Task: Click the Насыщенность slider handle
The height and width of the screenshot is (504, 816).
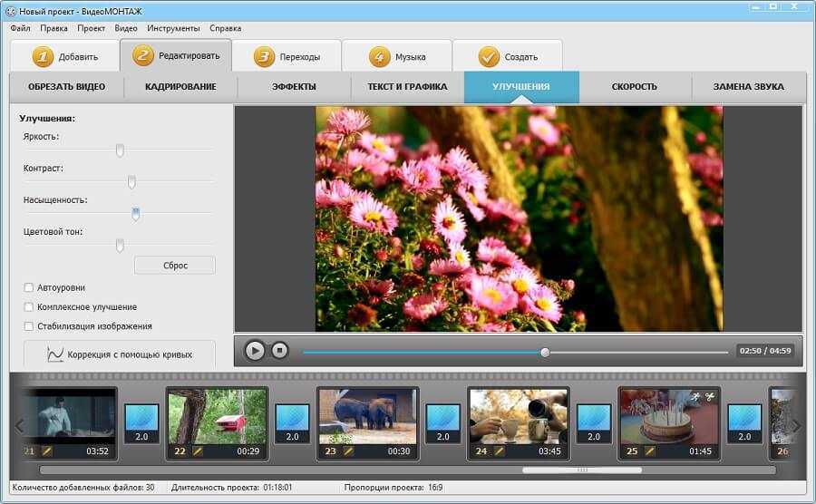Action: coord(135,213)
